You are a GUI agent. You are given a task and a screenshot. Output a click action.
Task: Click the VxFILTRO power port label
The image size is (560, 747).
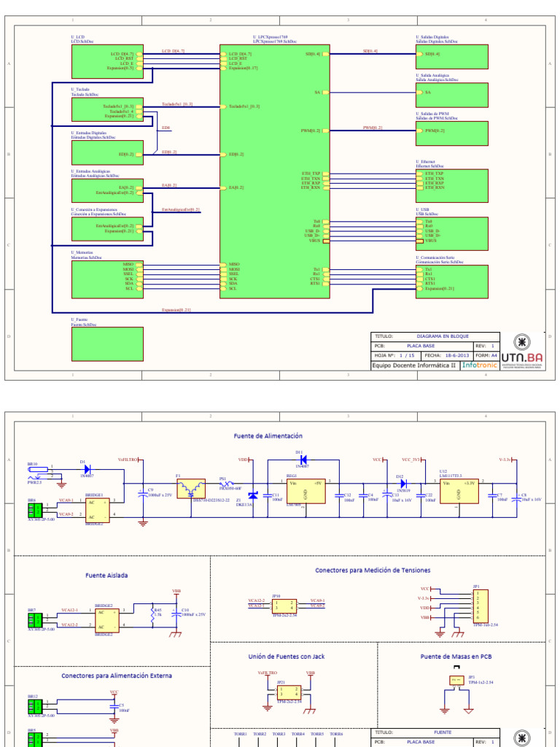pos(128,460)
